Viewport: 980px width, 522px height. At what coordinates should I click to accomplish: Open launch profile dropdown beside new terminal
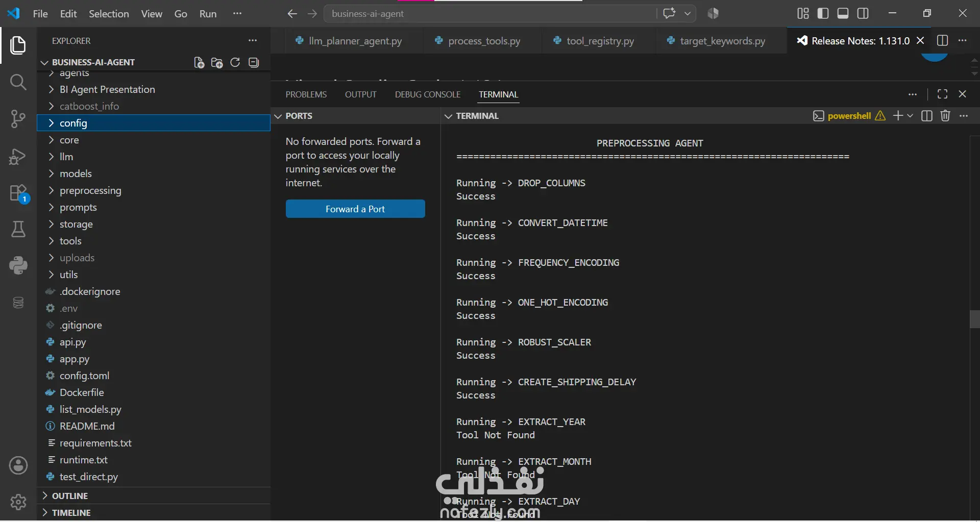[910, 116]
